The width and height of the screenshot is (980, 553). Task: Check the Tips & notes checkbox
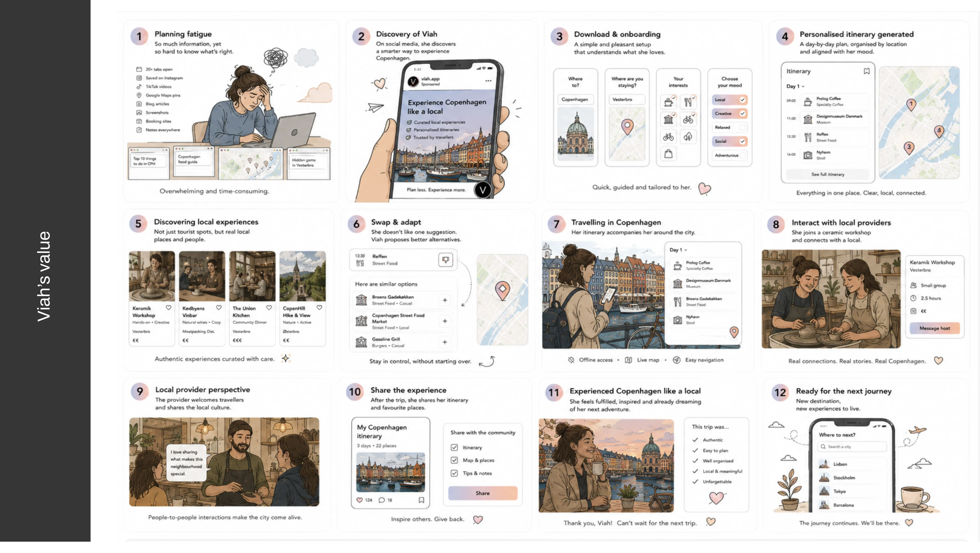click(x=454, y=474)
